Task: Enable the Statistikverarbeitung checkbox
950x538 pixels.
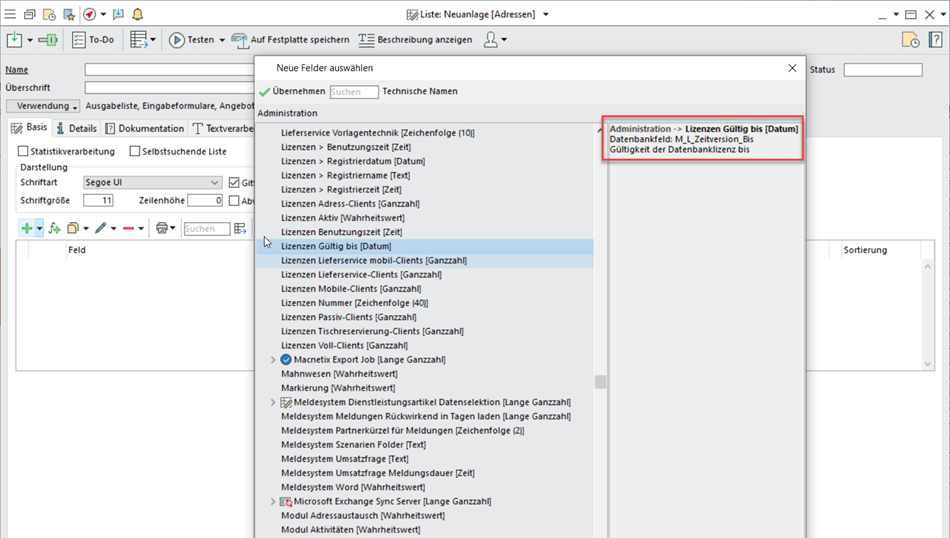Action: pos(24,152)
